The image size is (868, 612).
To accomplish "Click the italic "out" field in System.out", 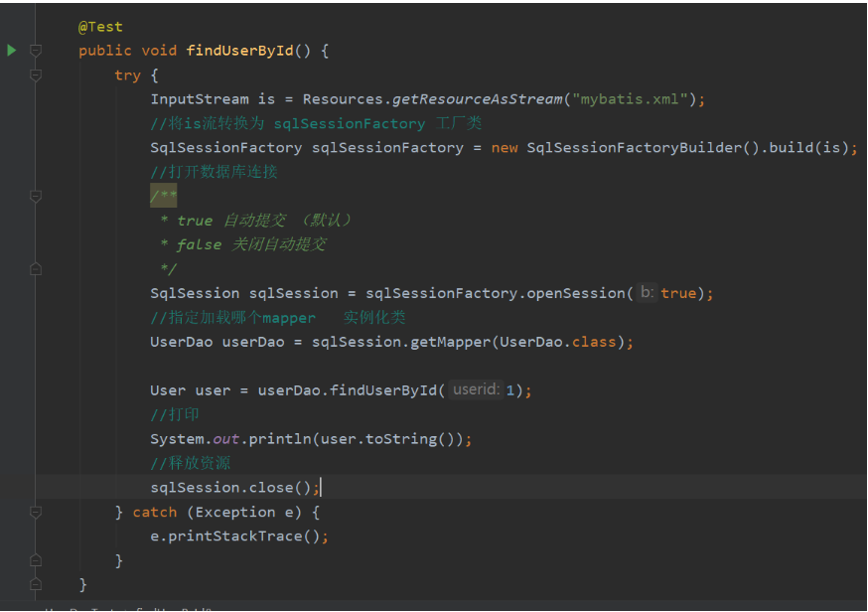I will (225, 439).
